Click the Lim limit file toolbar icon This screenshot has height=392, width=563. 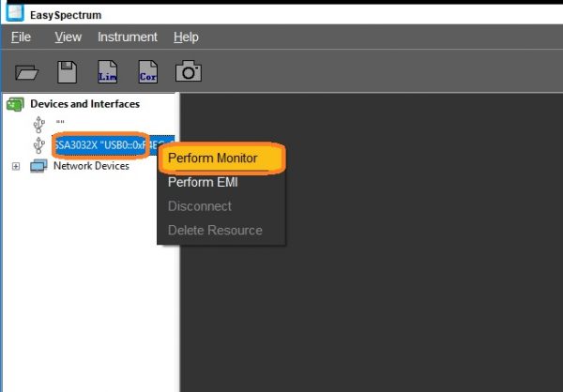(x=108, y=71)
